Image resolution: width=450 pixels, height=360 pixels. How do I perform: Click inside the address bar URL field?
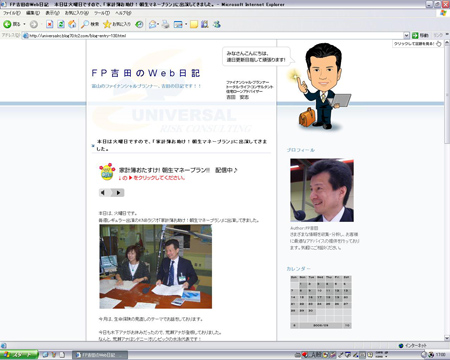213,35
